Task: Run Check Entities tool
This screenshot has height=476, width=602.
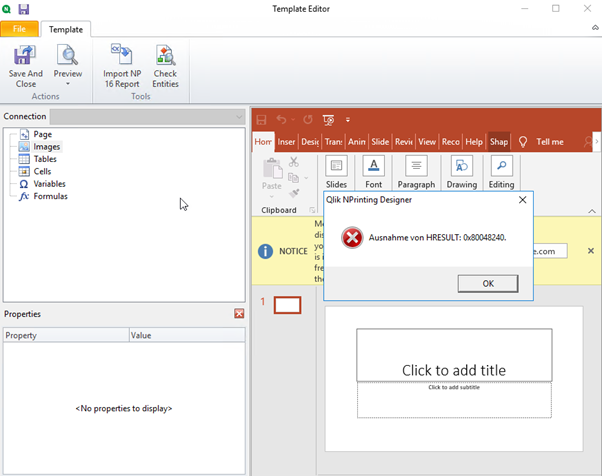Action: tap(165, 56)
